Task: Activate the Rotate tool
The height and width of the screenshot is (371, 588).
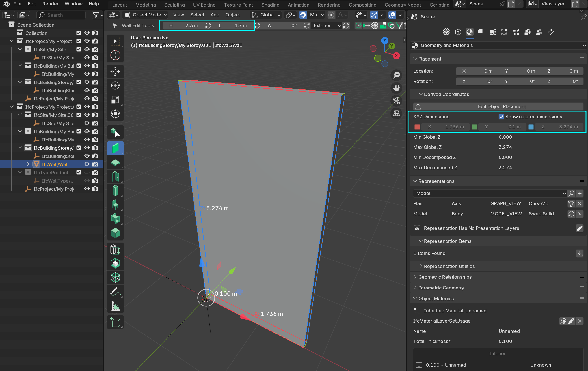Action: click(x=115, y=85)
